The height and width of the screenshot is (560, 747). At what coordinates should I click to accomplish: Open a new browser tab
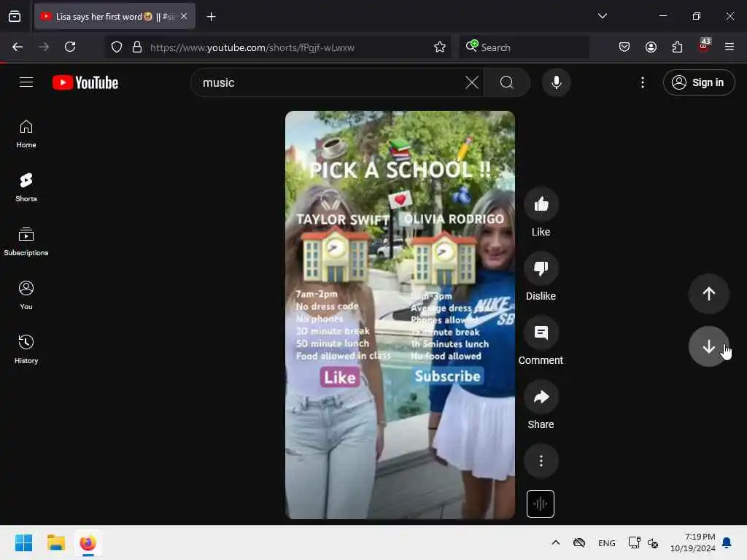211,17
